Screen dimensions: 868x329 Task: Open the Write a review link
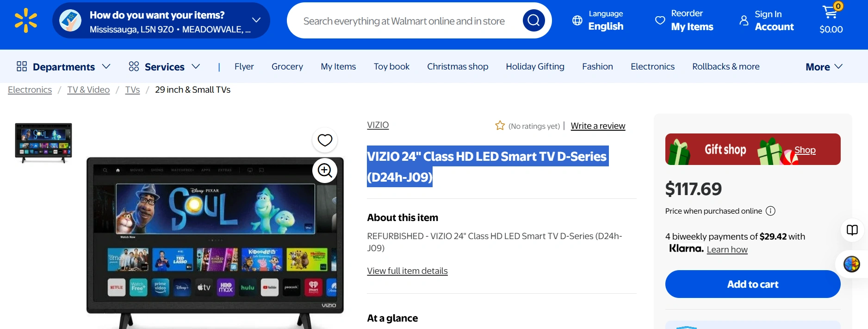[598, 126]
